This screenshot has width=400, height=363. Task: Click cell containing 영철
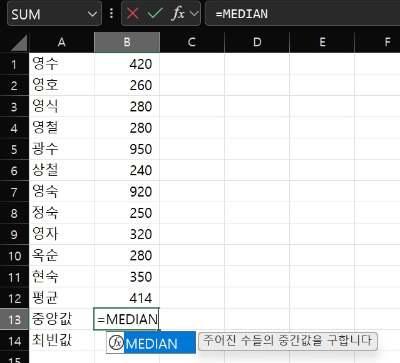61,128
